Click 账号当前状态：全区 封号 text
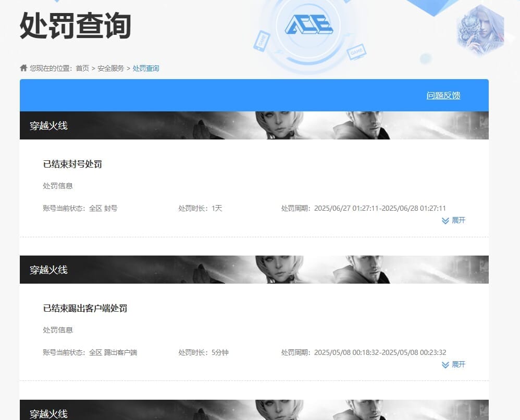 click(80, 208)
